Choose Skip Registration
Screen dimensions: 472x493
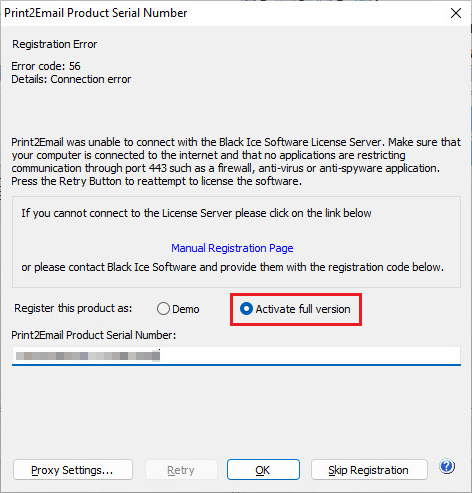pyautogui.click(x=369, y=470)
